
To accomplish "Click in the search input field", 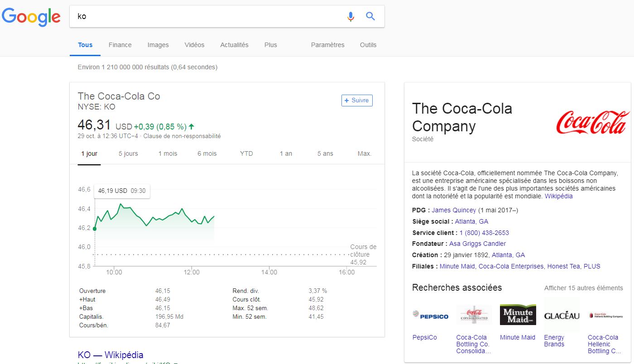I will coord(204,17).
